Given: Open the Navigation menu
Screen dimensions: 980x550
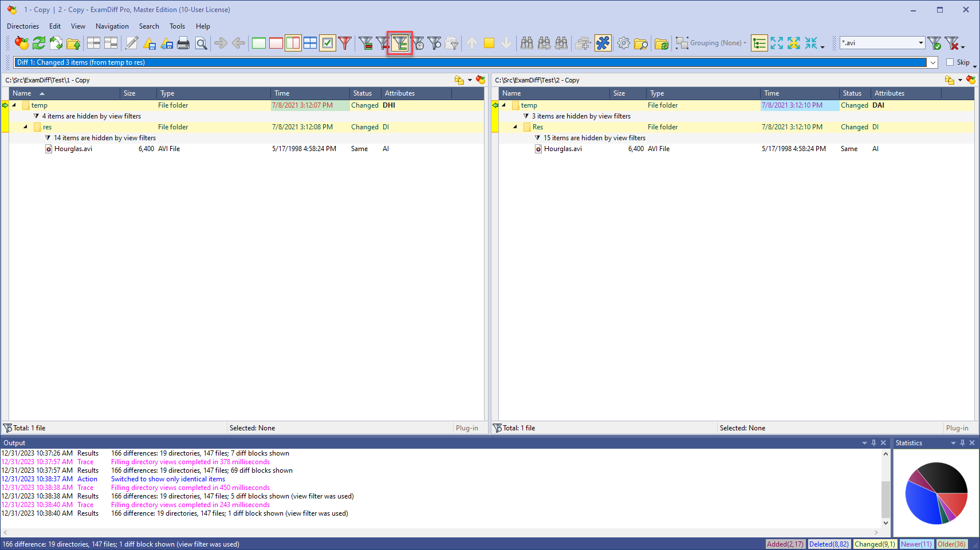Looking at the screenshot, I should click(x=112, y=26).
